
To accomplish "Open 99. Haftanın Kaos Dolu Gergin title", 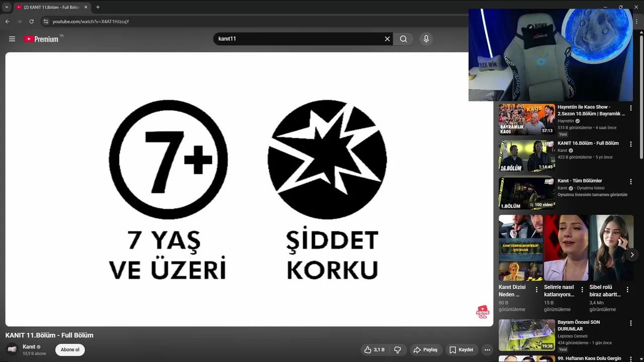I will point(589,358).
